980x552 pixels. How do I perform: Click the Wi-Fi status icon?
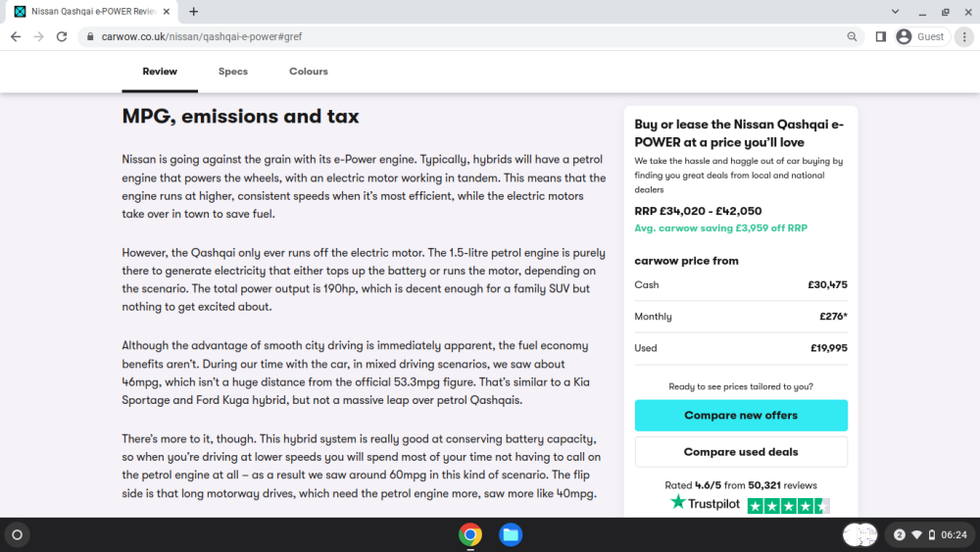pos(917,534)
